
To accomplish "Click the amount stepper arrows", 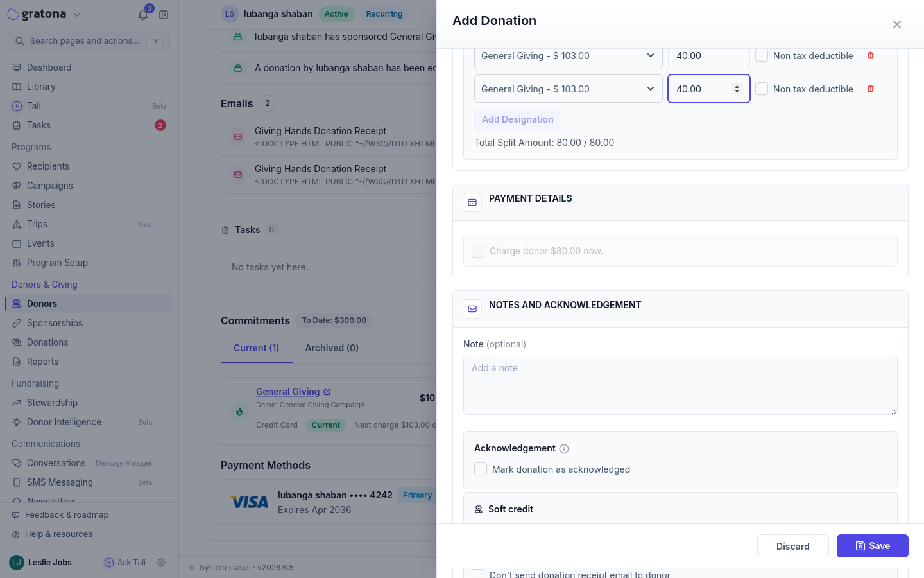I will (x=737, y=89).
